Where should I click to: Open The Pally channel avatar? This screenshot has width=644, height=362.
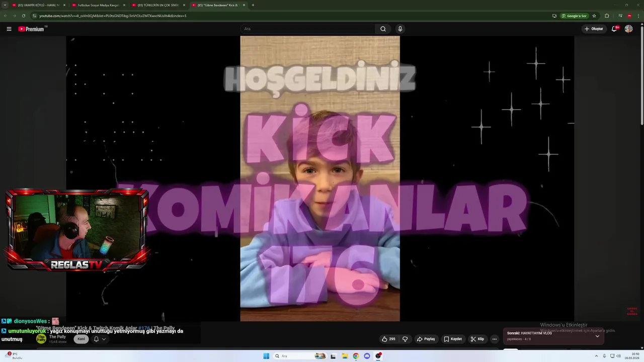click(41, 339)
